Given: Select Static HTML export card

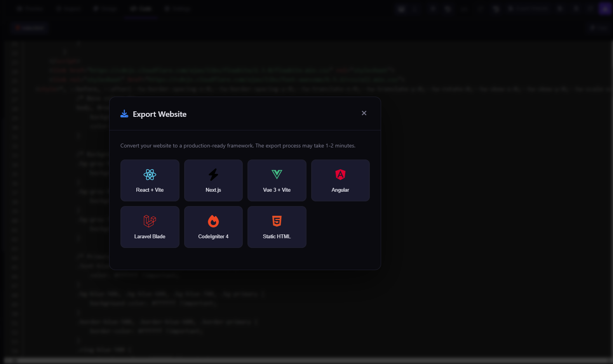Looking at the screenshot, I should click(x=277, y=227).
